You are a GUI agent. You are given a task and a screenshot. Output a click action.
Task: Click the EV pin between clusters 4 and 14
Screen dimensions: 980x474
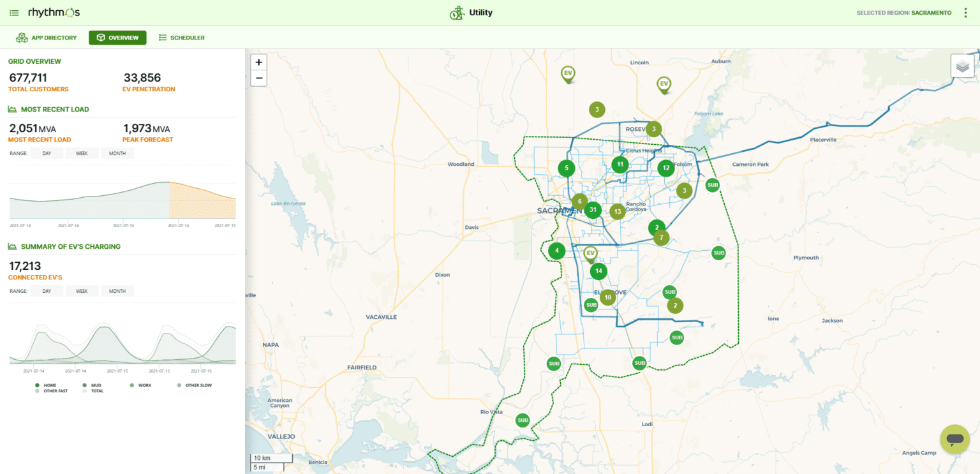591,254
